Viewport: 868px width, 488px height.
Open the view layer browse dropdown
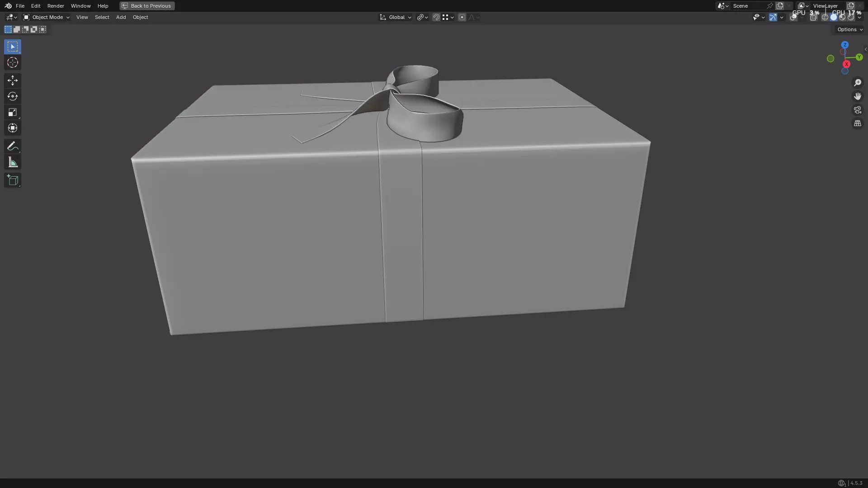point(803,6)
